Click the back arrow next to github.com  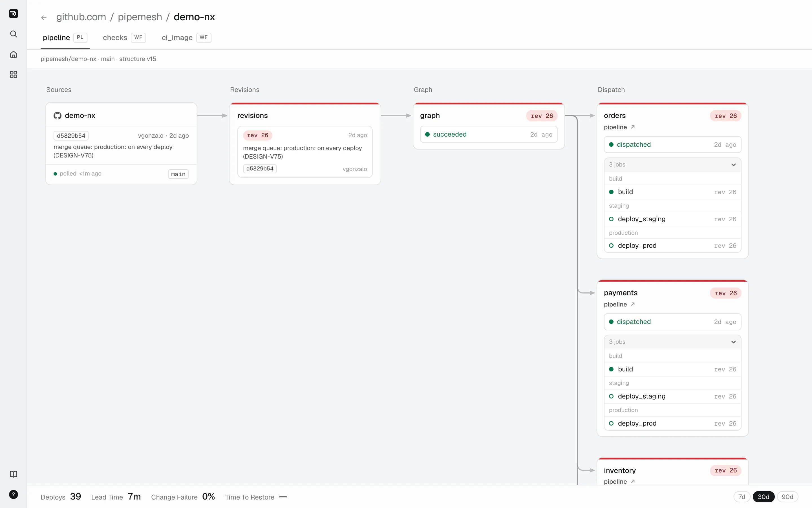click(44, 17)
